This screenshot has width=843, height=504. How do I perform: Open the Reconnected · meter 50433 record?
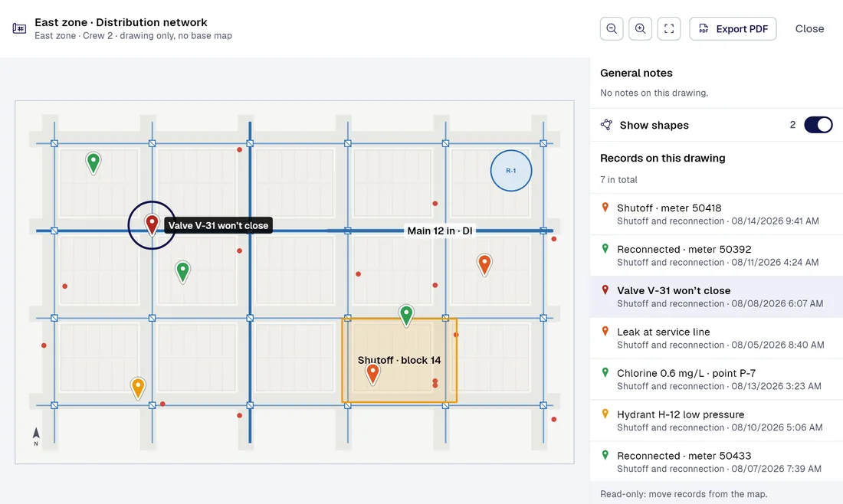(x=716, y=462)
